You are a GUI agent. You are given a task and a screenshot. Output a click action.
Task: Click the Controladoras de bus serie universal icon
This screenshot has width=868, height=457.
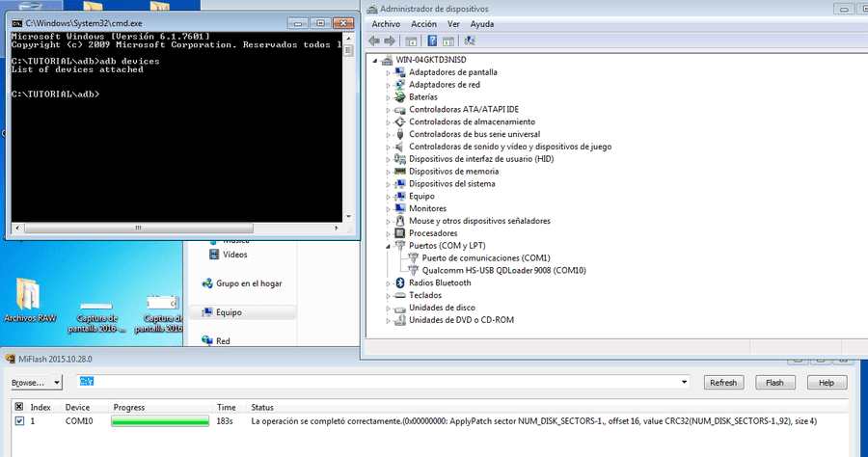[399, 134]
